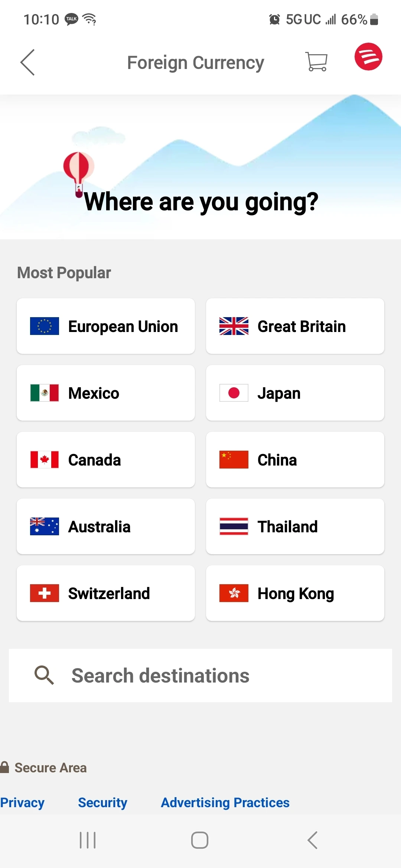Open the shopping cart icon

(316, 62)
